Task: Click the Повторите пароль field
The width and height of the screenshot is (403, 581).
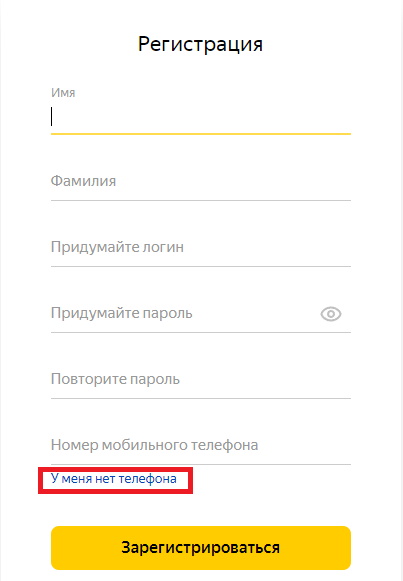Action: point(201,379)
